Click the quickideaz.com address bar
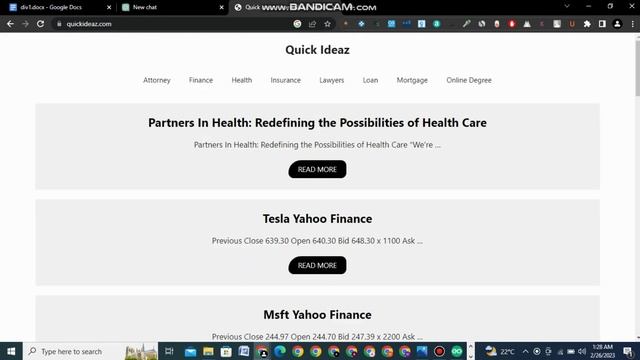640x360 pixels. 171,24
